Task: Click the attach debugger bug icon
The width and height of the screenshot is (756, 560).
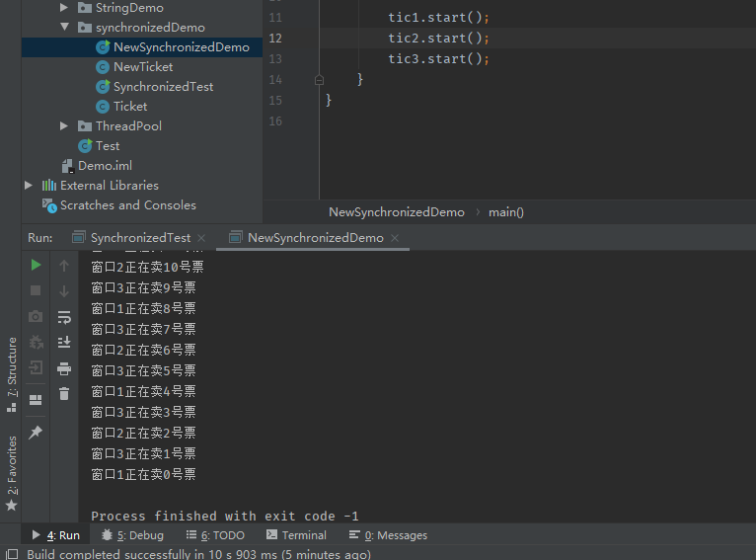Action: coord(36,343)
